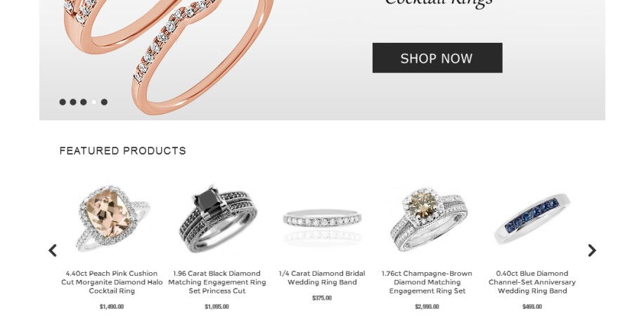
Task: Open the Peach Pink Morganite ring image
Action: click(112, 219)
